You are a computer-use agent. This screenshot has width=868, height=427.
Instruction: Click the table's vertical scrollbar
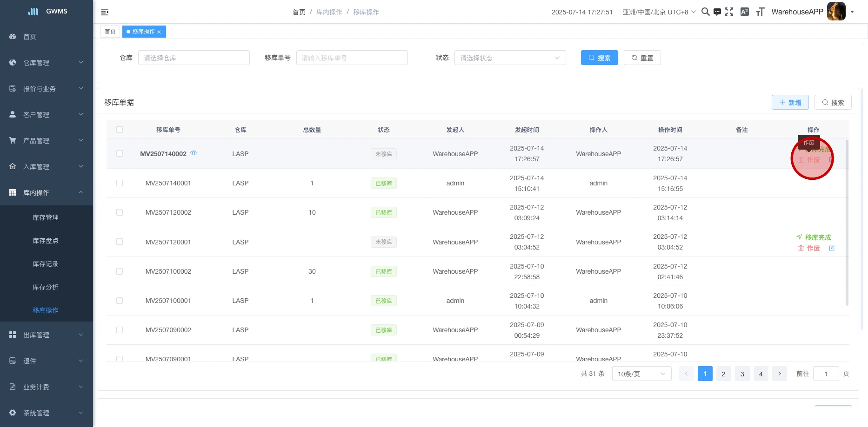847,223
